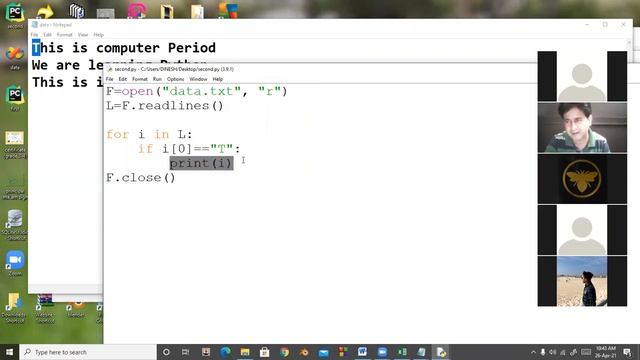Screen dimensions: 640x360
Task: Open Google Chrome from taskbar
Action: tap(284, 352)
